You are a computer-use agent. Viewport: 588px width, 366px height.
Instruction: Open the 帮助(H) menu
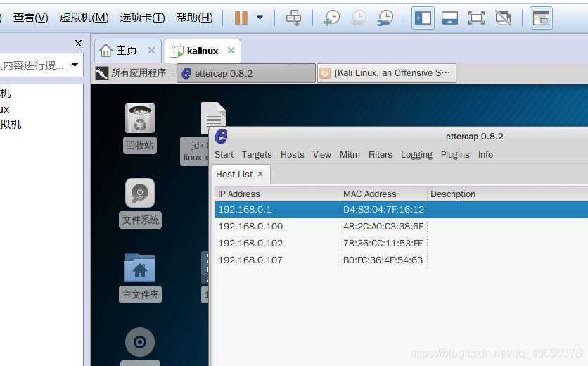[195, 18]
